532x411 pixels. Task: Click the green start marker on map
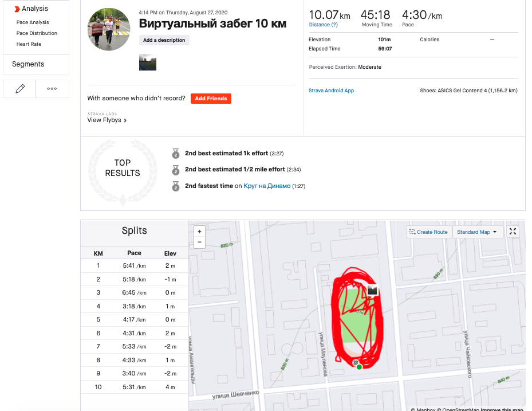click(x=359, y=367)
